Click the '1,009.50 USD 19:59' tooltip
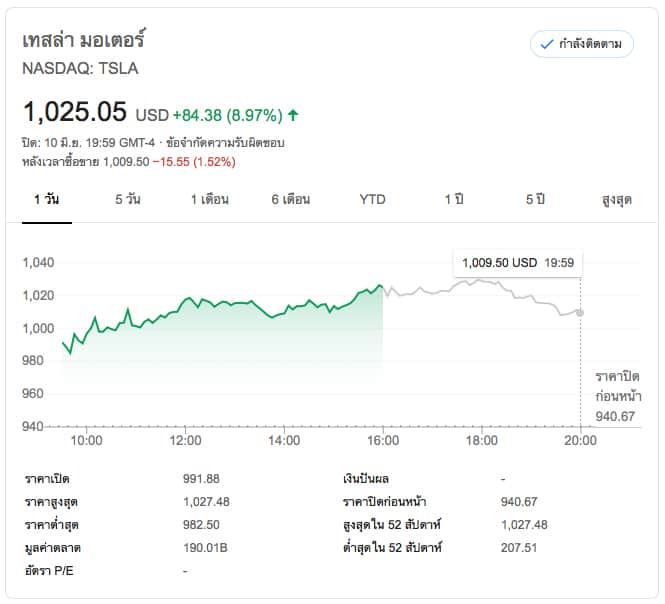665x604 pixels. [x=517, y=263]
